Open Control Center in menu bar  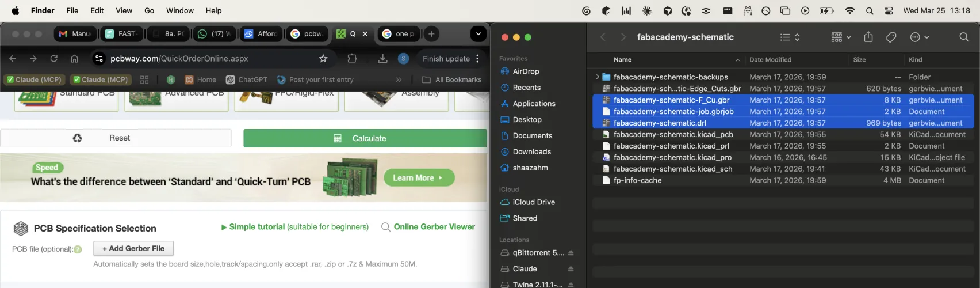pyautogui.click(x=889, y=10)
